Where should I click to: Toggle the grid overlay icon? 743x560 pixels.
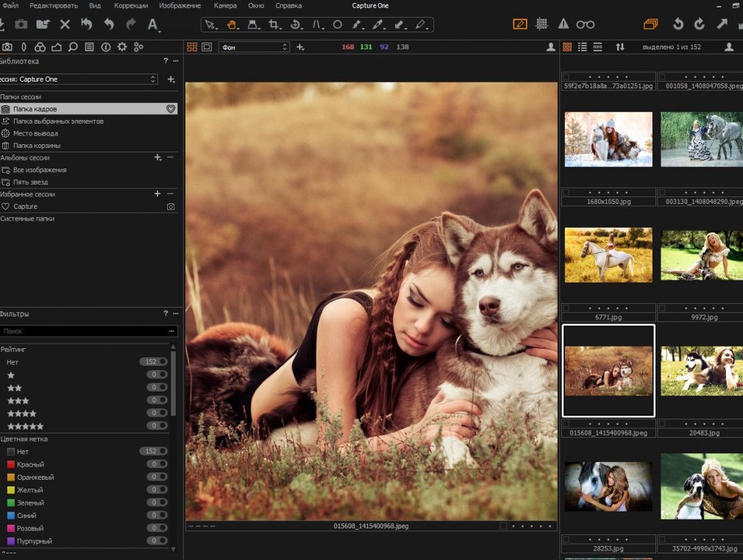541,24
